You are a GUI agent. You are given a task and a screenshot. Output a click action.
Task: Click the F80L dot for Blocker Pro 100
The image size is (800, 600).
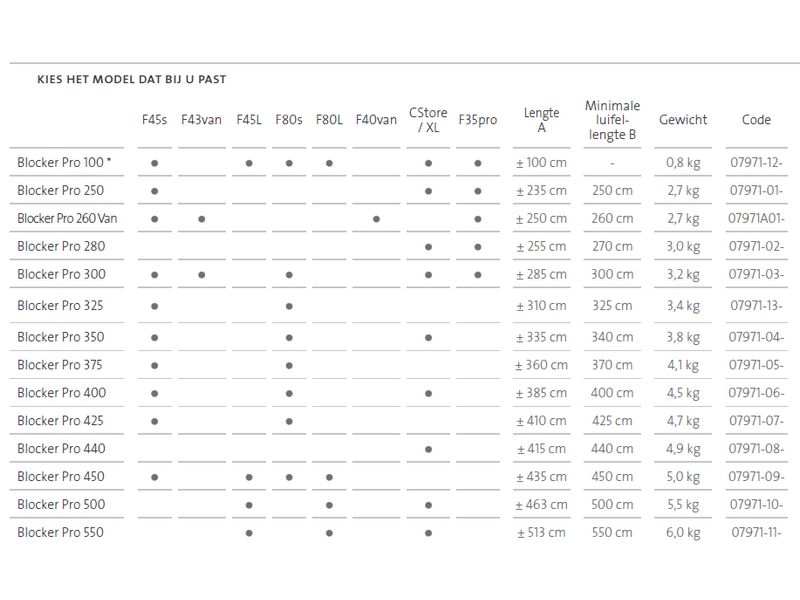(329, 162)
